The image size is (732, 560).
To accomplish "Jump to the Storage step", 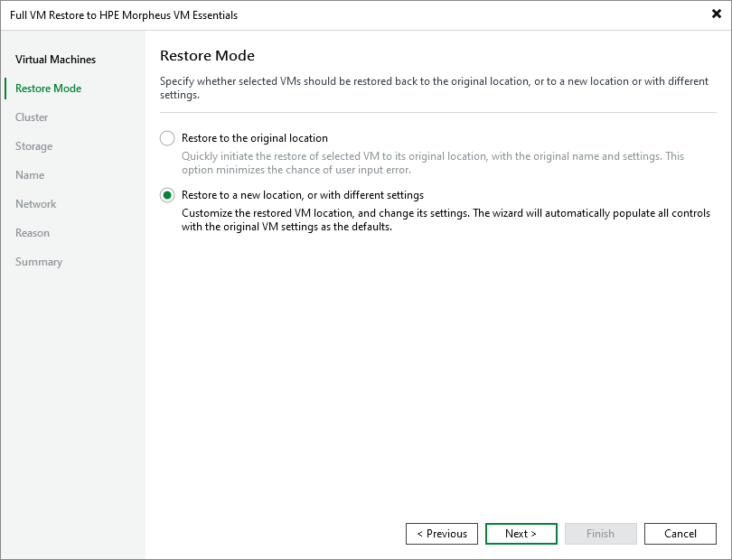I will (33, 145).
